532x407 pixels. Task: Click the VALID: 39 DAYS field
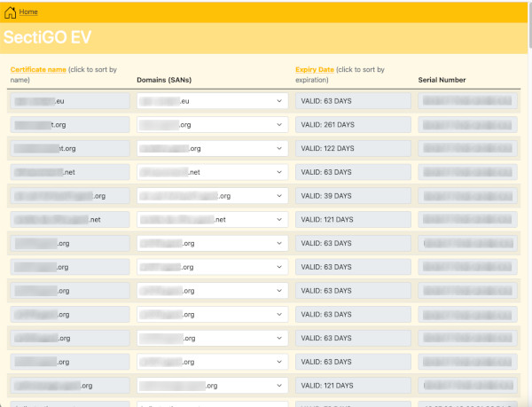[x=353, y=196]
